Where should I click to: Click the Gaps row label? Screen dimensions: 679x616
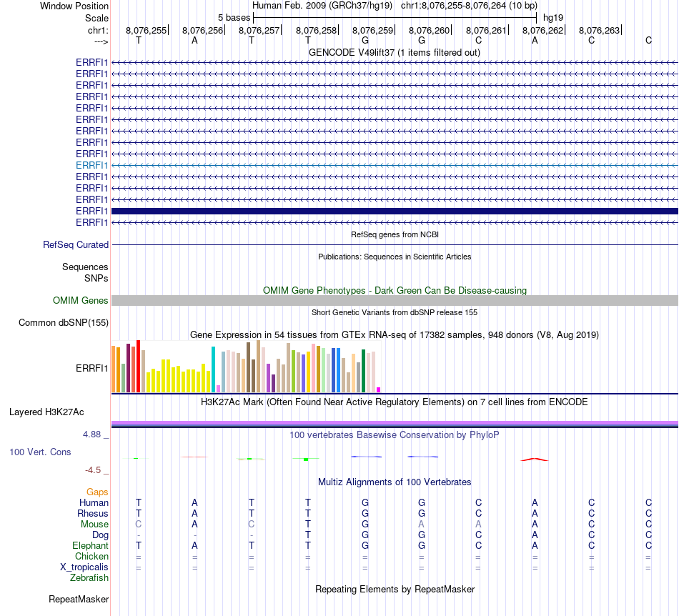97,492
